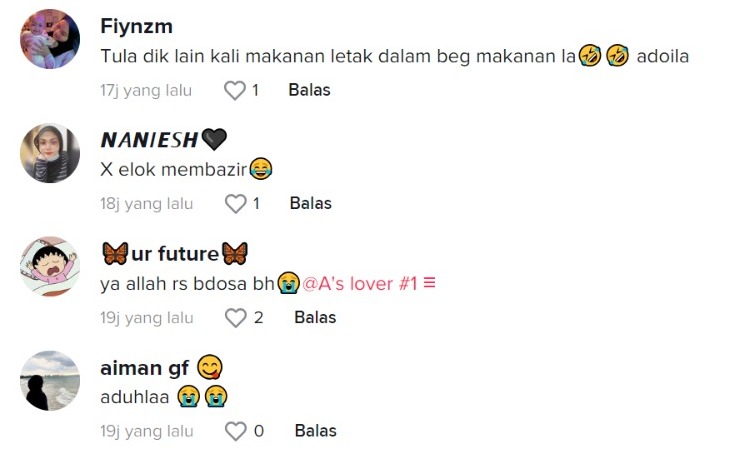Open ur future's cartoon avatar
The height and width of the screenshot is (458, 748).
50,267
